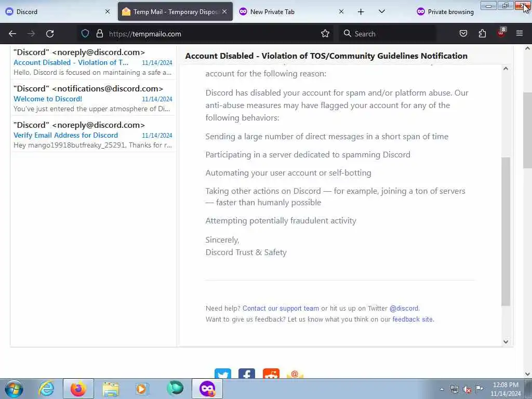Switch to the Discord tab
The image size is (532, 399).
tap(58, 11)
